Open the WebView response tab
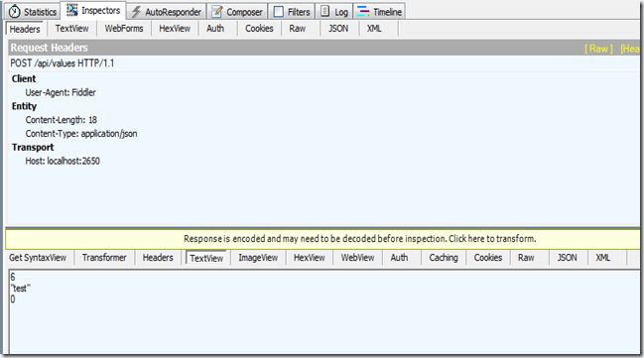The height and width of the screenshot is (358, 644). tap(358, 258)
